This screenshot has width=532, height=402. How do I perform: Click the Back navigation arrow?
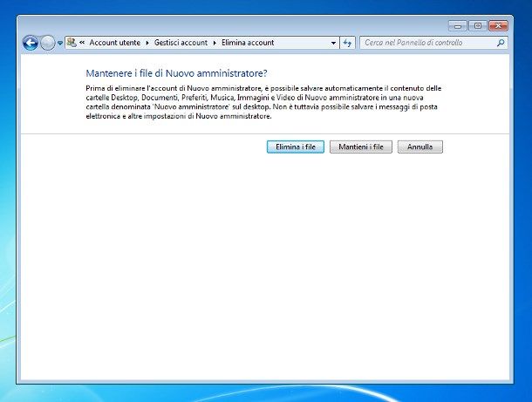click(31, 43)
